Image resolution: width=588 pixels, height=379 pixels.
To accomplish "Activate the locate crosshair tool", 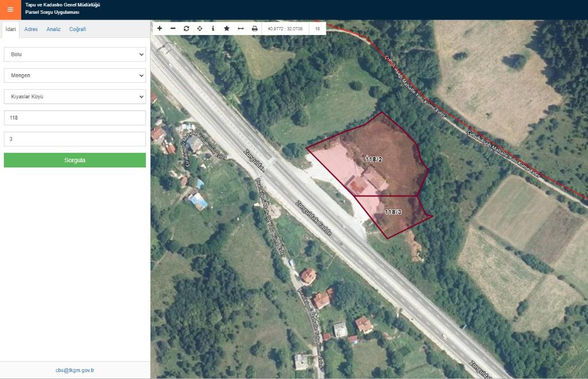I will pos(200,29).
